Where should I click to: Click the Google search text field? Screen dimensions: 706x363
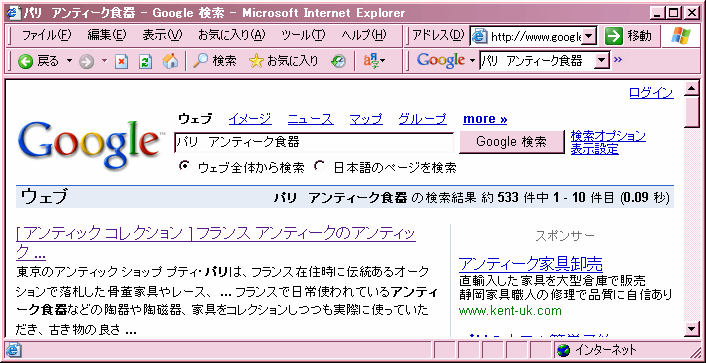click(314, 142)
